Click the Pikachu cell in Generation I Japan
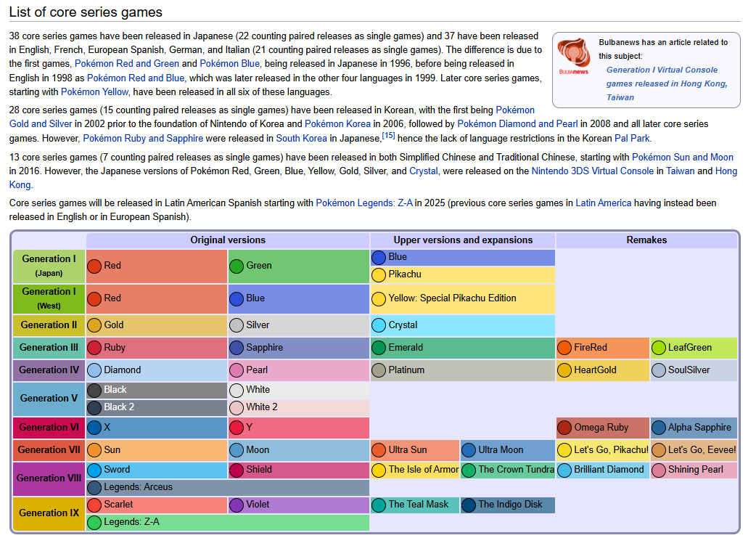 click(463, 275)
